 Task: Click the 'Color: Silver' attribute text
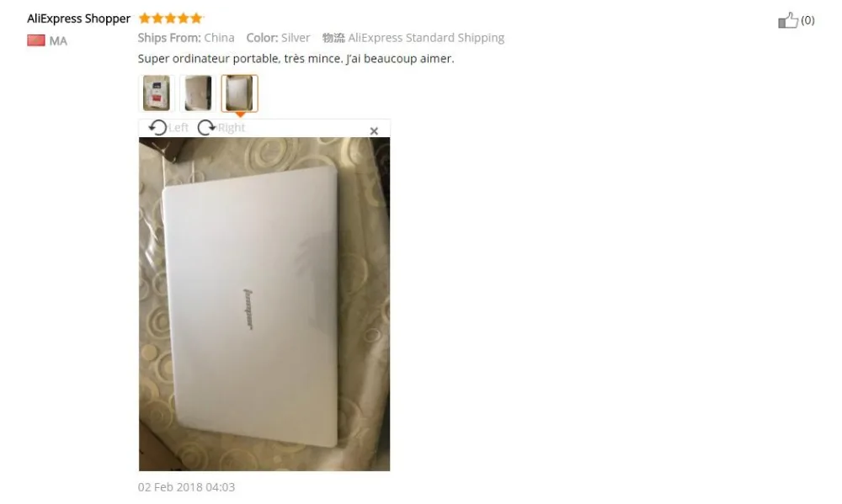coord(278,38)
